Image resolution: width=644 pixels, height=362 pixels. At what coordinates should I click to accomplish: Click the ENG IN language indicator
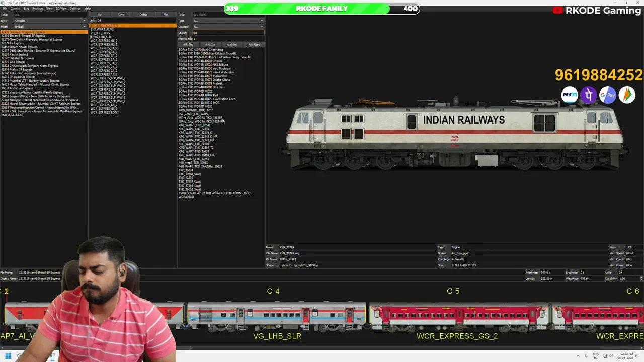click(596, 356)
